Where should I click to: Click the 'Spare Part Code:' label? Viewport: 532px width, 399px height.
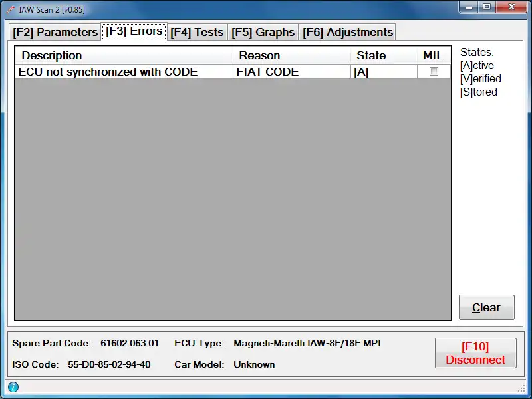52,343
